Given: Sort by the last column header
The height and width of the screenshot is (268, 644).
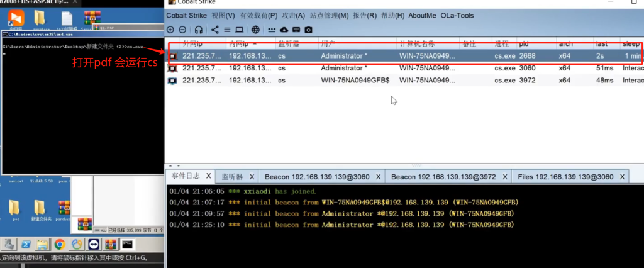Looking at the screenshot, I should pos(607,43).
